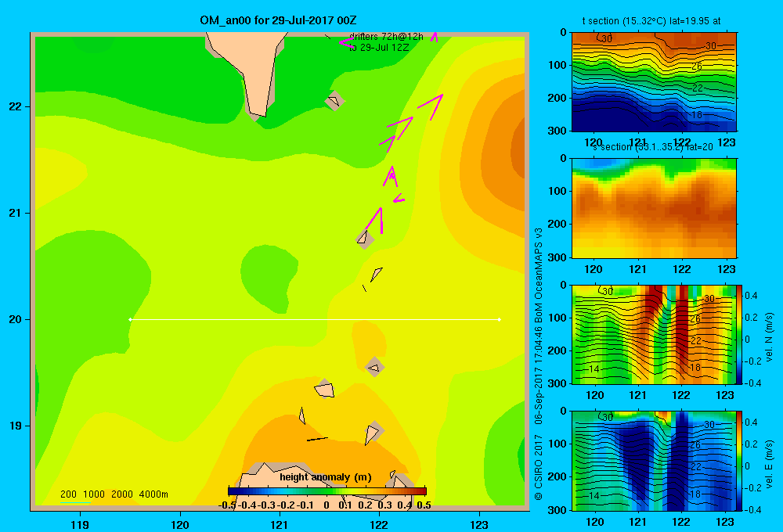The height and width of the screenshot is (532, 783).
Task: Click longitude label '119' on main map axis
Action: 80,524
